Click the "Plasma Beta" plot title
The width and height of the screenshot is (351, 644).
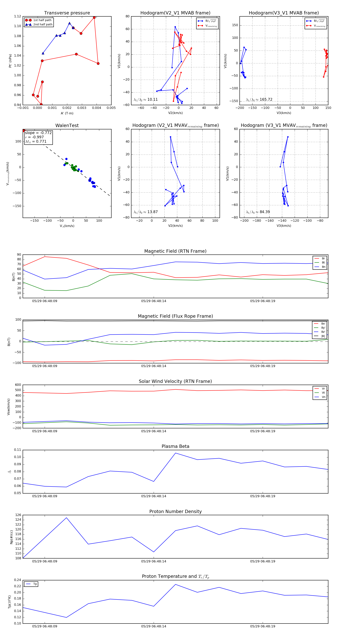click(175, 446)
